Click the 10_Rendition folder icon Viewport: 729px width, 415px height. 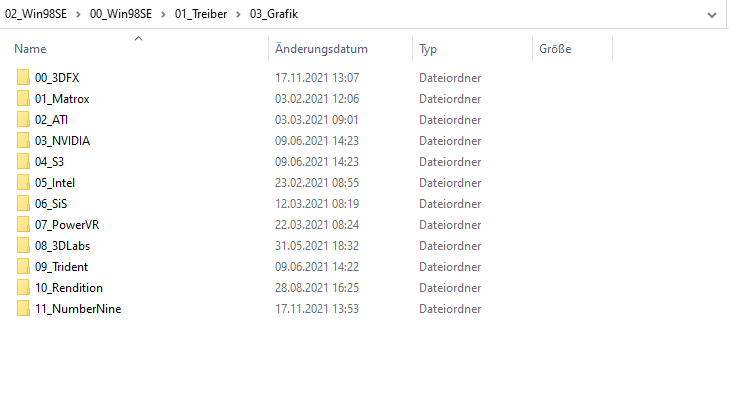click(x=23, y=288)
